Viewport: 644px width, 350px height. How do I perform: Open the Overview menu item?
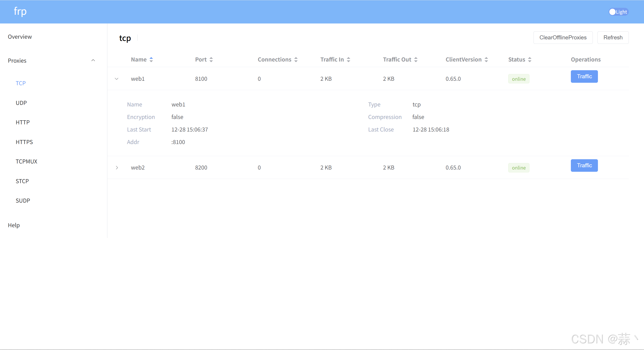[20, 37]
